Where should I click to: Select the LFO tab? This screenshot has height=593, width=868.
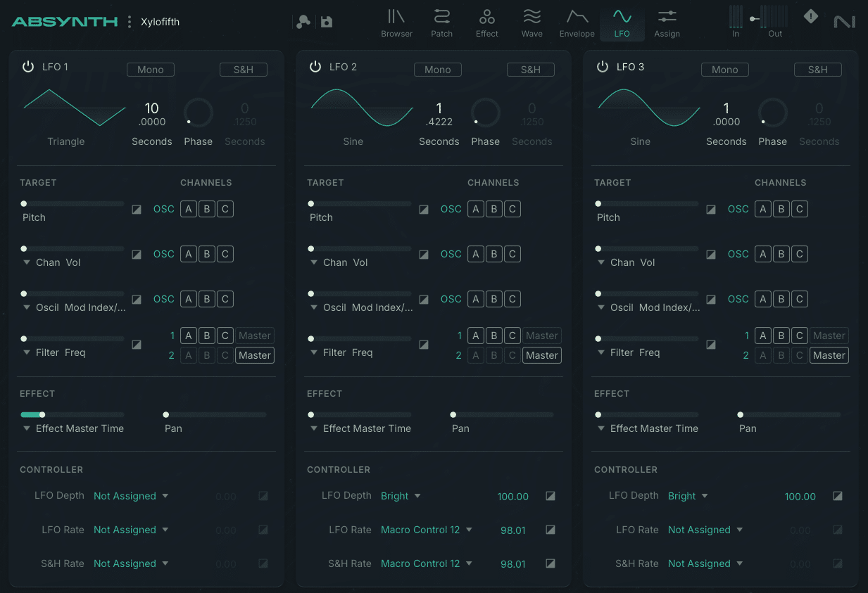tap(622, 23)
